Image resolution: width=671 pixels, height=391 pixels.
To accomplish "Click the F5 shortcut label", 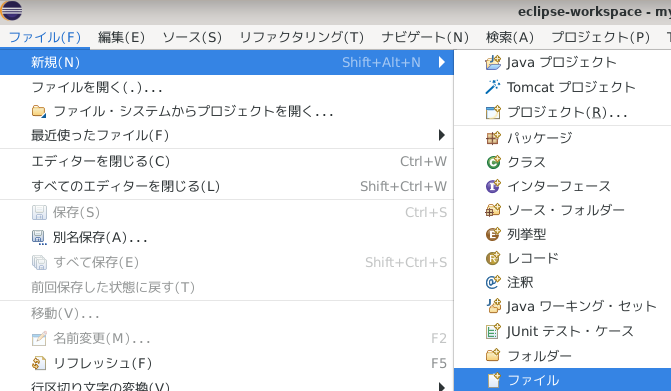I will pyautogui.click(x=439, y=363).
